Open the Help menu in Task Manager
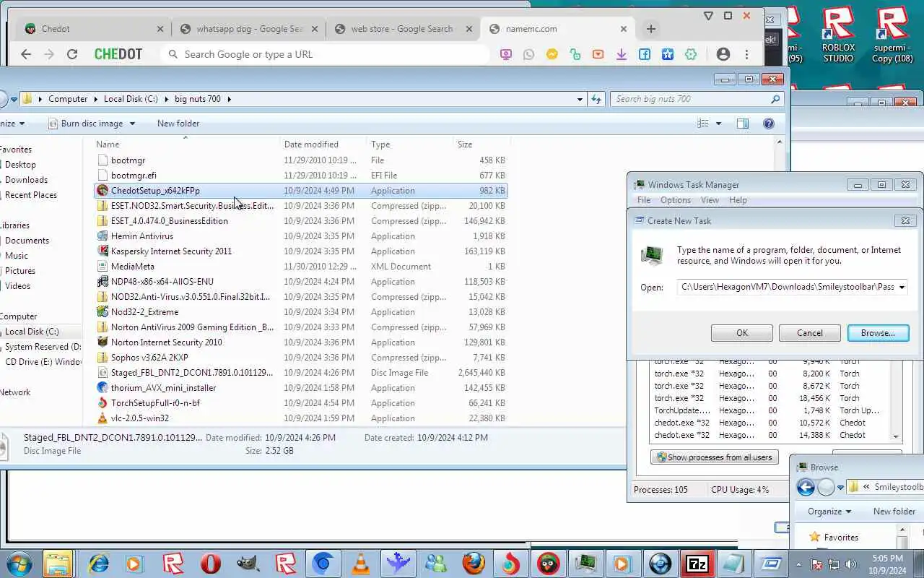The height and width of the screenshot is (578, 924). point(738,200)
